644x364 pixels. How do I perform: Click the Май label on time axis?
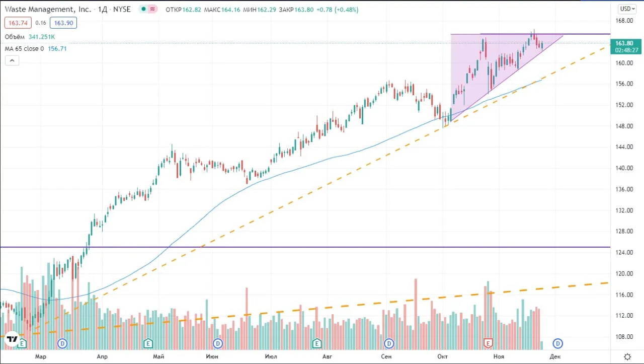(x=159, y=357)
